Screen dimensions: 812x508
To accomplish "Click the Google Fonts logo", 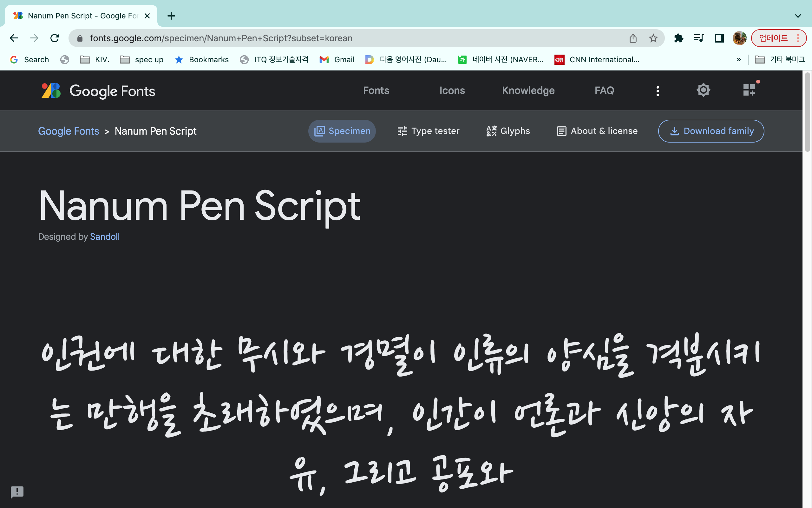I will click(x=98, y=91).
